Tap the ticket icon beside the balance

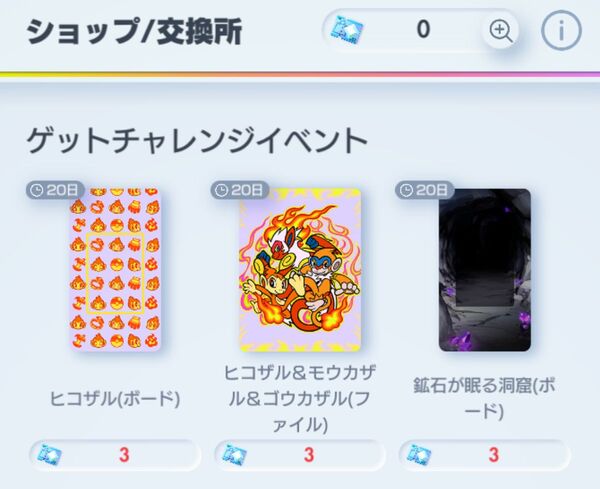click(x=347, y=30)
